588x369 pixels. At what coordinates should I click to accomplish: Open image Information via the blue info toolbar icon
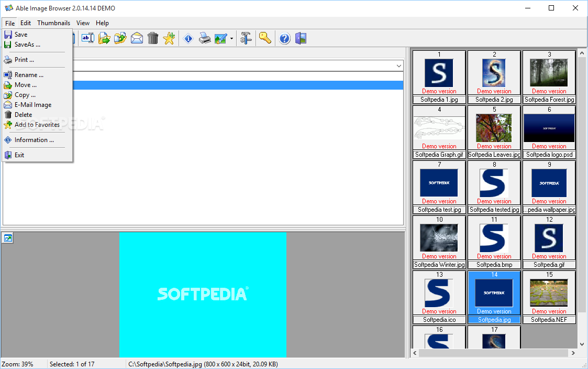188,38
